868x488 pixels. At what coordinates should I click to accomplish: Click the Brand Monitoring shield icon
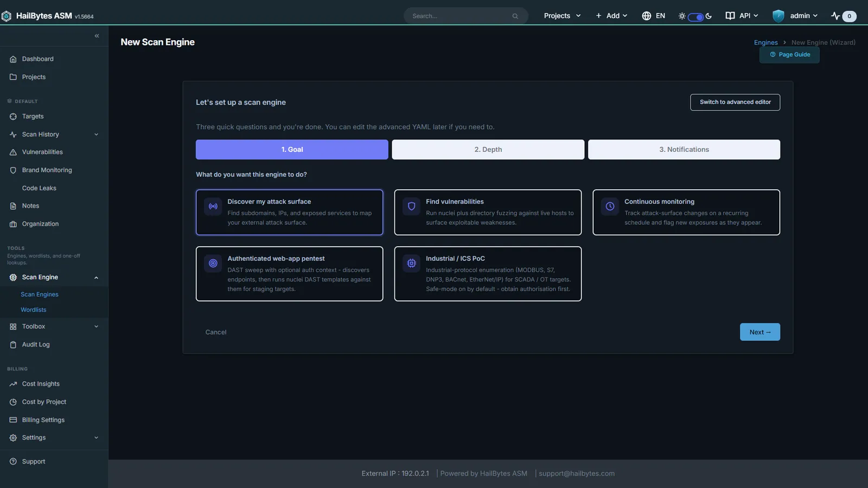tap(13, 170)
